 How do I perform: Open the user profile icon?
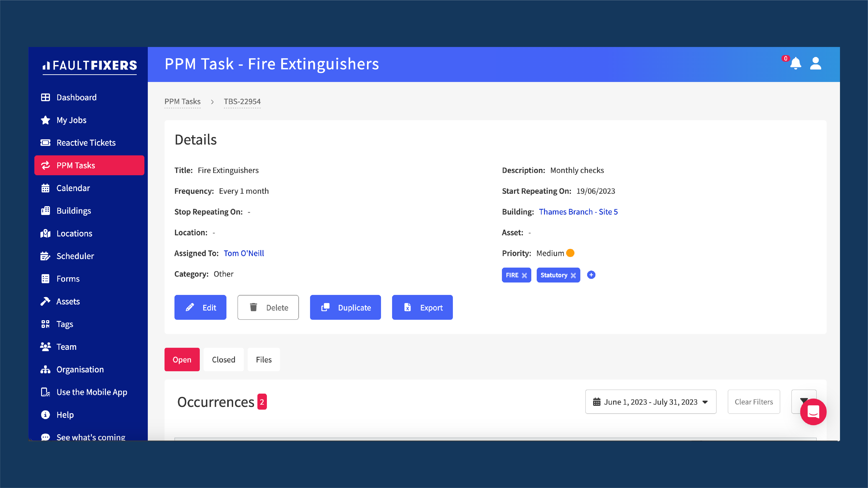point(815,63)
